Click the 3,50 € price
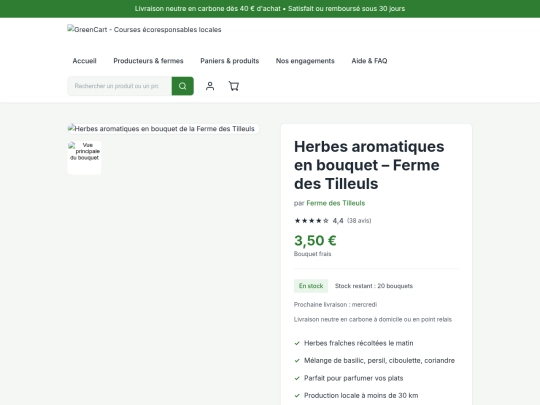Image resolution: width=540 pixels, height=405 pixels. click(x=315, y=241)
